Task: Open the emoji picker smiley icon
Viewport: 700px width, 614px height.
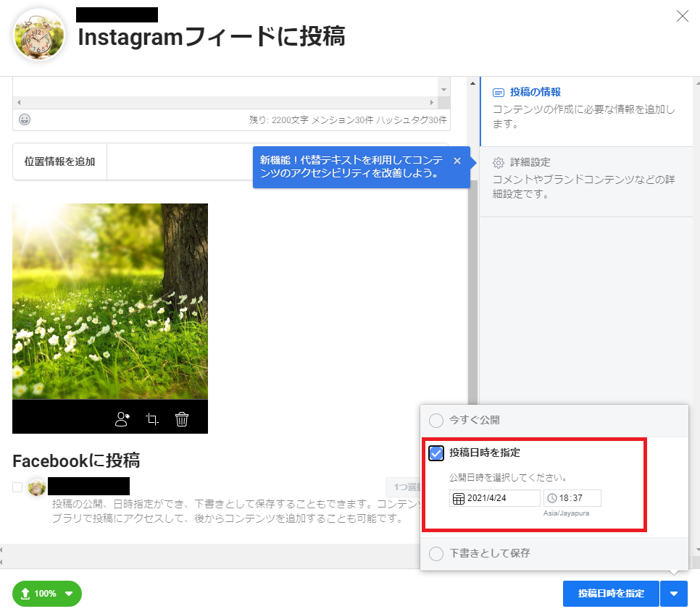Action: 25,119
